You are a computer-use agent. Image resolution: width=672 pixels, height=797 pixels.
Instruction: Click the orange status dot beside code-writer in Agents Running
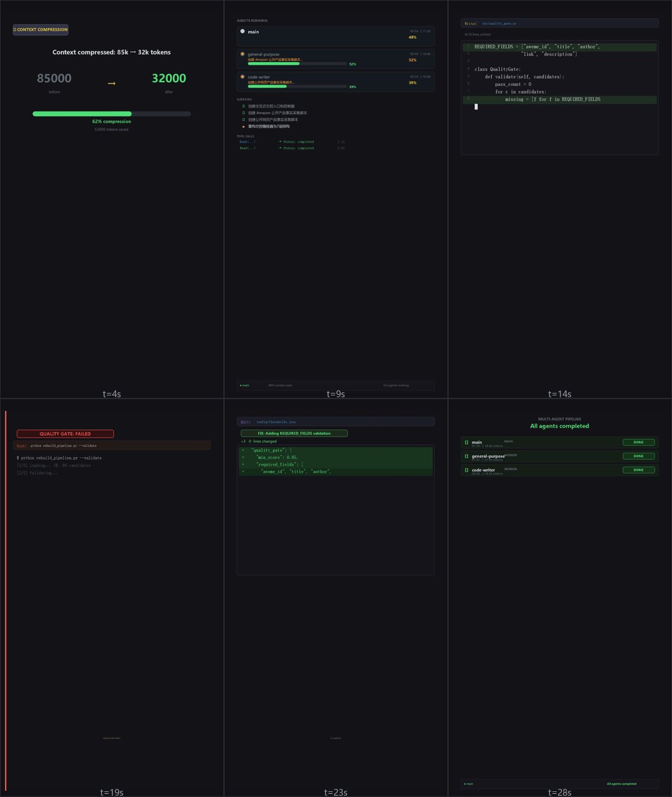(243, 77)
